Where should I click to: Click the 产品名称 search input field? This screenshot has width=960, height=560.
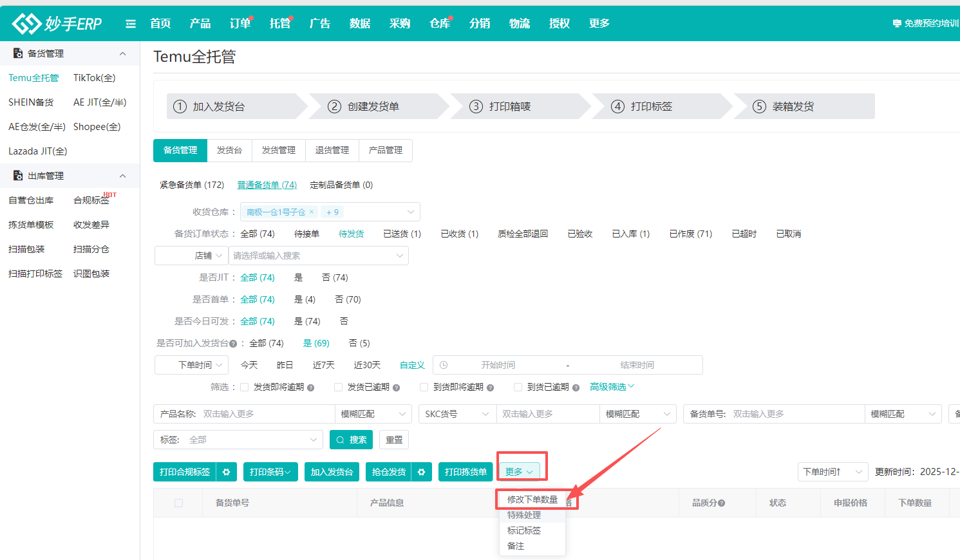[267, 414]
